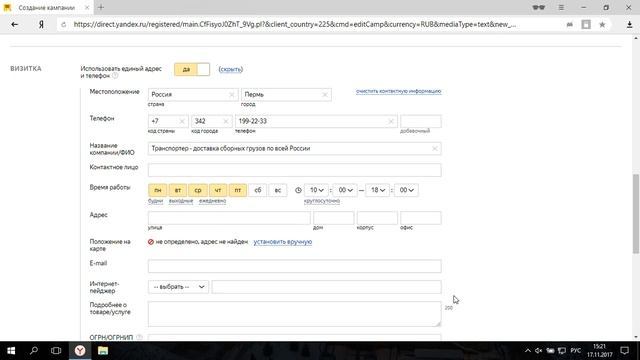The height and width of the screenshot is (360, 640).
Task: Go back with the browser arrow
Action: pyautogui.click(x=15, y=24)
